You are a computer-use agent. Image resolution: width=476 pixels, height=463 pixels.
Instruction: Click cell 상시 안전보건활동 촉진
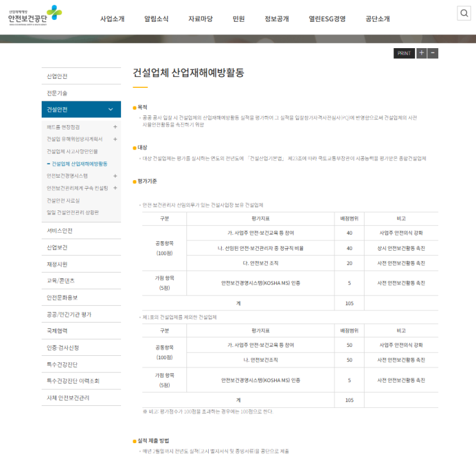(401, 248)
